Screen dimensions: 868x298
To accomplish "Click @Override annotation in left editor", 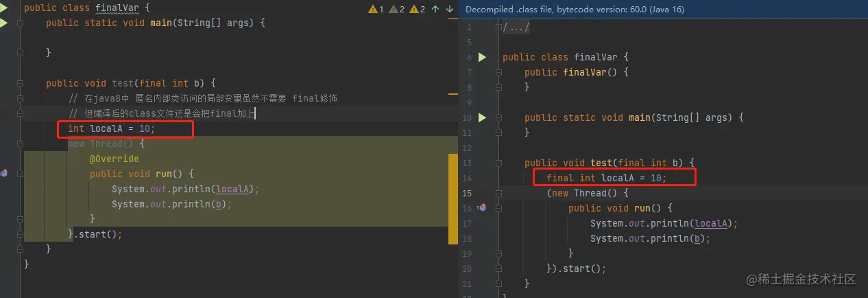I will tap(114, 159).
